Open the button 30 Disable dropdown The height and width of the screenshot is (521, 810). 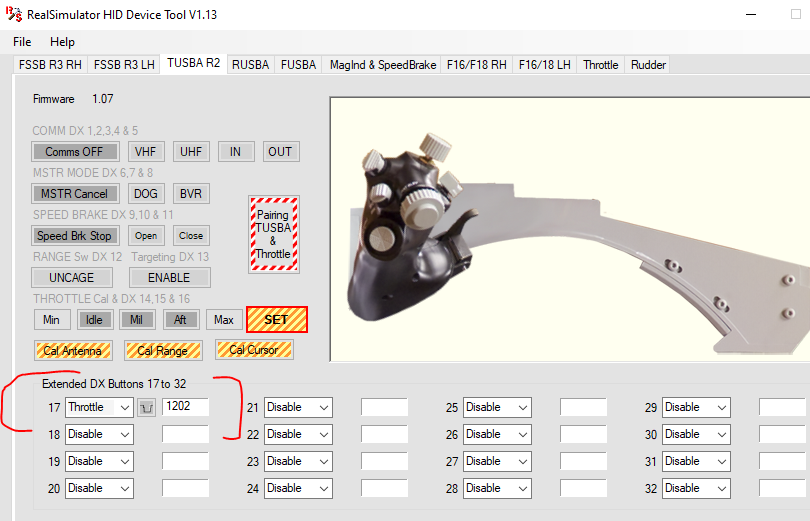click(x=696, y=434)
